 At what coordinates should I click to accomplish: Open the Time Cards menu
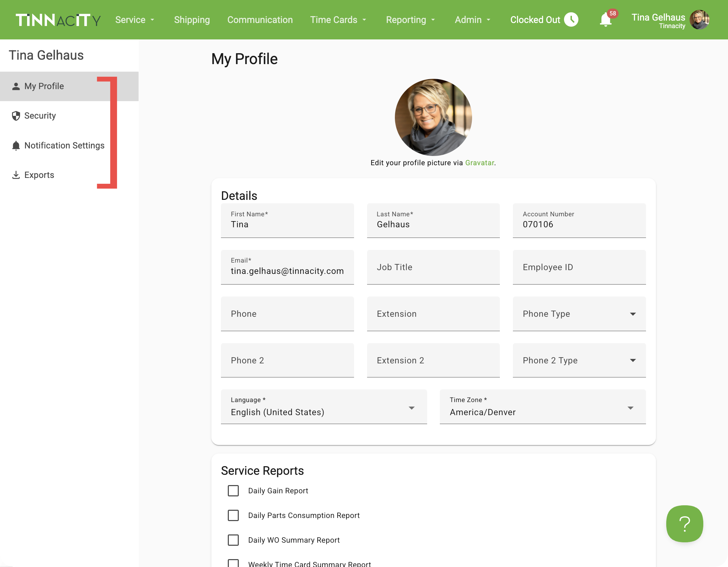click(x=338, y=20)
